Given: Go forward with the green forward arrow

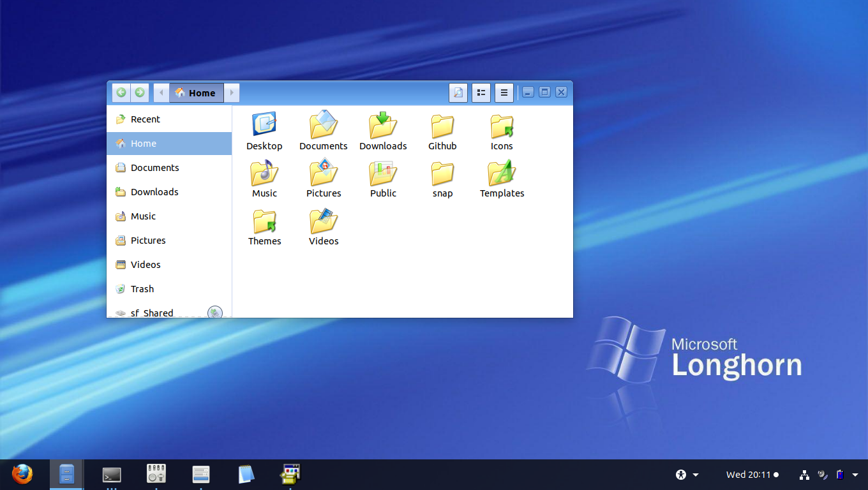Looking at the screenshot, I should click(x=140, y=93).
